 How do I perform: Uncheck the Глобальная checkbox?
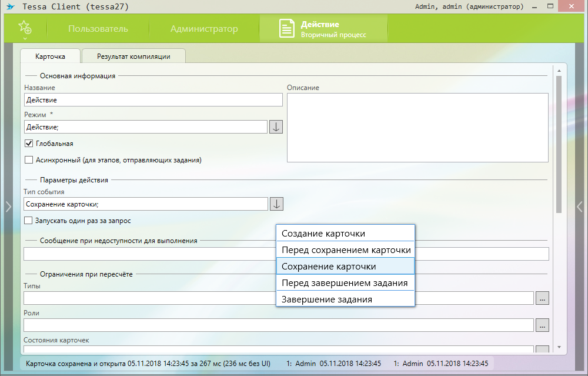(29, 144)
